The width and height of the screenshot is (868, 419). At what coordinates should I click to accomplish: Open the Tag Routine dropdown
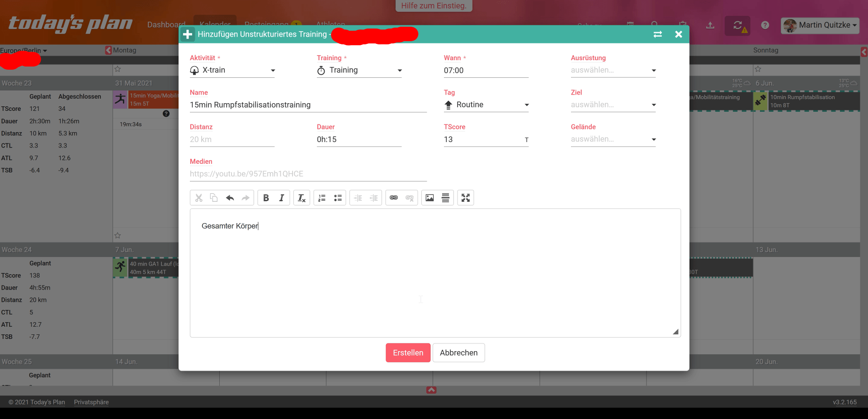pos(486,105)
